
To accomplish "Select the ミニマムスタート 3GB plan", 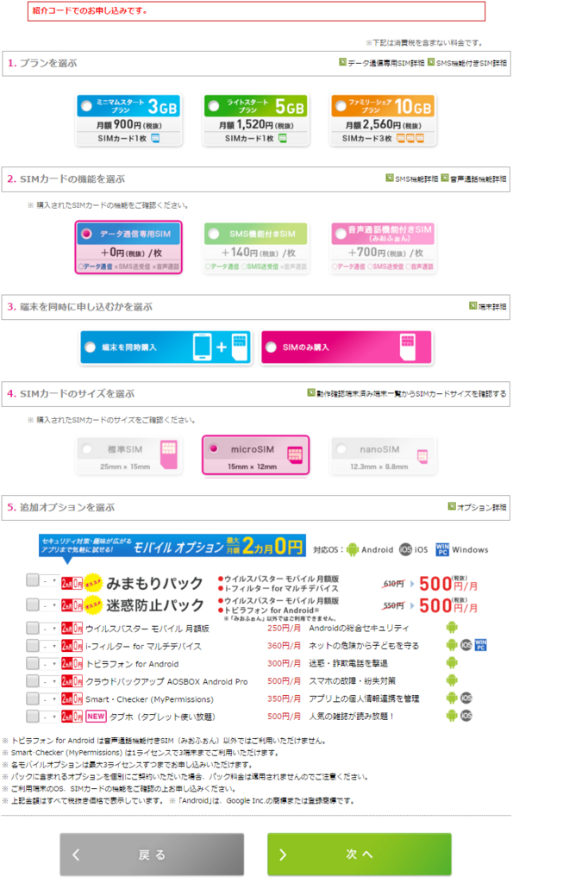I will [x=128, y=120].
